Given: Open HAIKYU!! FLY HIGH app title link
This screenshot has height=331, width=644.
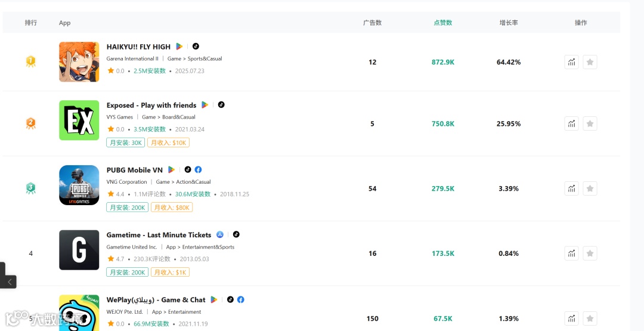Looking at the screenshot, I should pyautogui.click(x=138, y=47).
